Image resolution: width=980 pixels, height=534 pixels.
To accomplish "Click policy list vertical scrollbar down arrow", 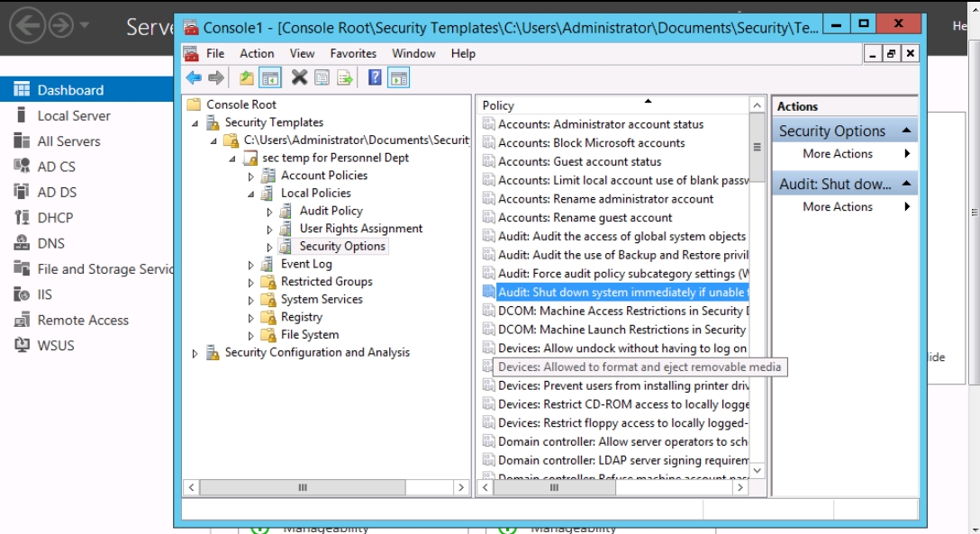I will point(758,470).
